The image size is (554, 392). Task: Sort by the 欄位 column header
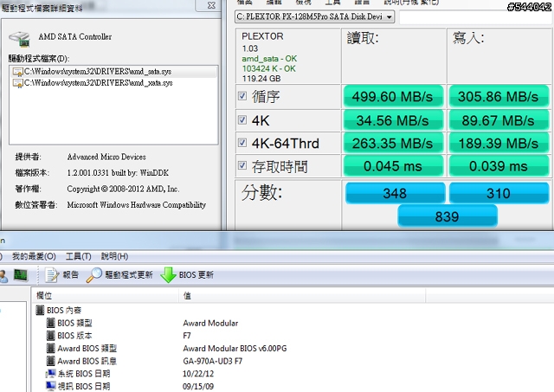[x=106, y=296]
